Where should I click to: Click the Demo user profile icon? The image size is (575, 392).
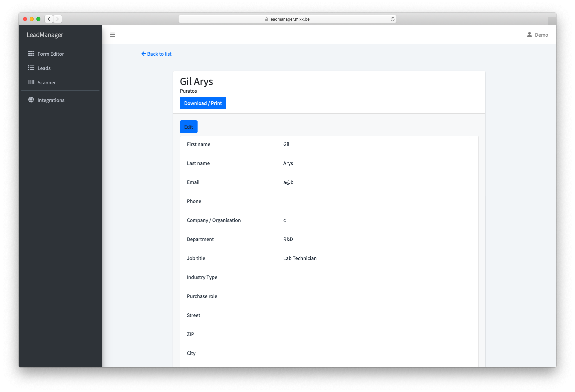pos(529,35)
